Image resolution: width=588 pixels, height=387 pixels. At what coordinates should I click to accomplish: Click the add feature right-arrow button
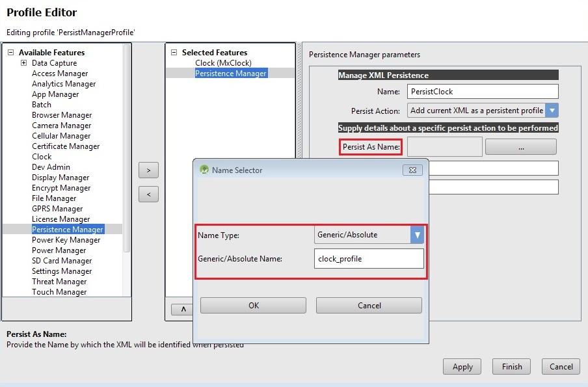[148, 170]
